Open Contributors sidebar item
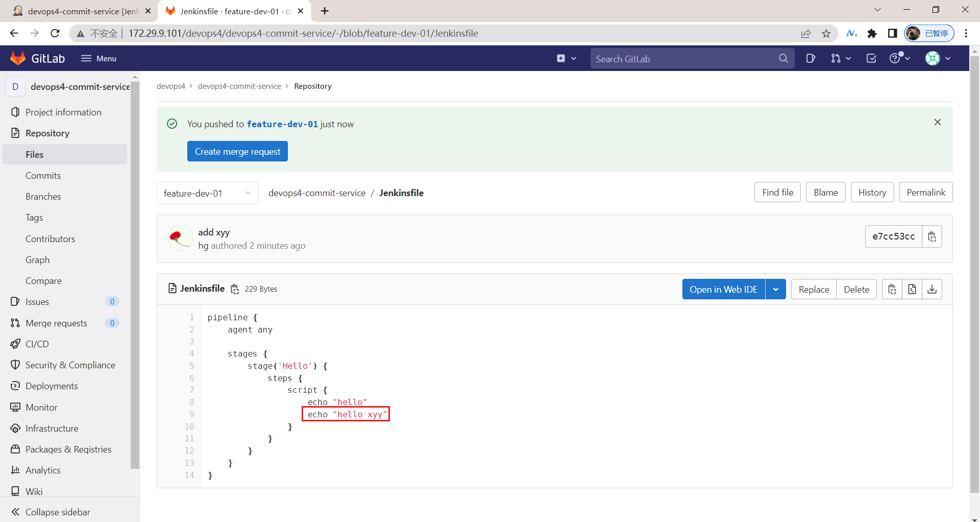Image resolution: width=980 pixels, height=522 pixels. (x=65, y=239)
